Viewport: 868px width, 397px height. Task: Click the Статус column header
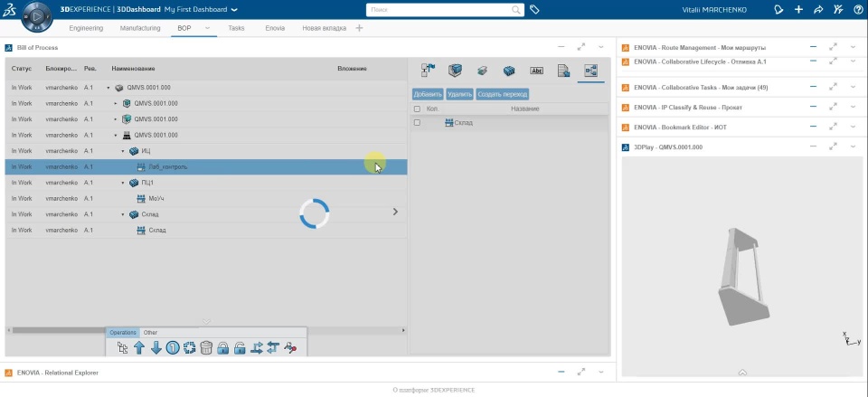tap(22, 69)
